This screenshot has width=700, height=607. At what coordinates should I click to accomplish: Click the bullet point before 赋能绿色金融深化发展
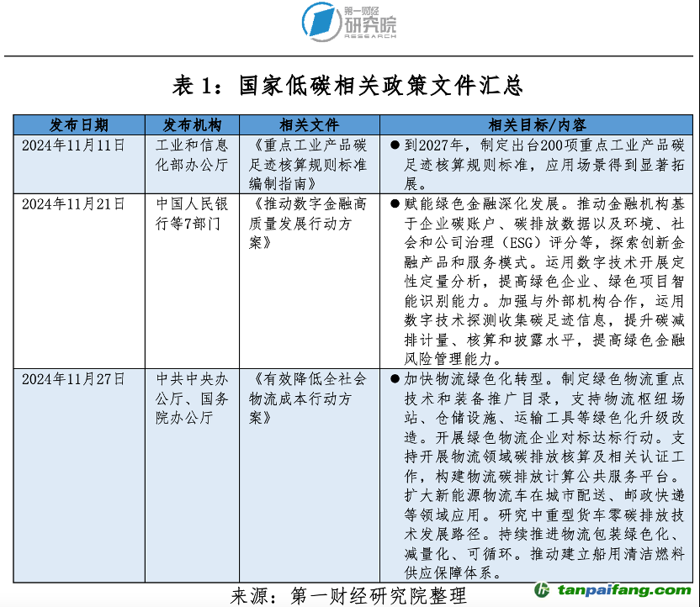(x=394, y=204)
